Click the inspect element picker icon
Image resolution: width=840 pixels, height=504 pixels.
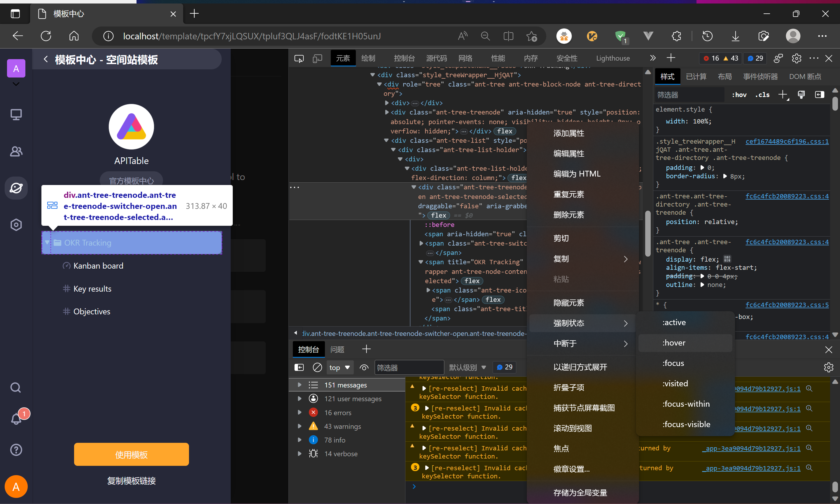coord(299,59)
